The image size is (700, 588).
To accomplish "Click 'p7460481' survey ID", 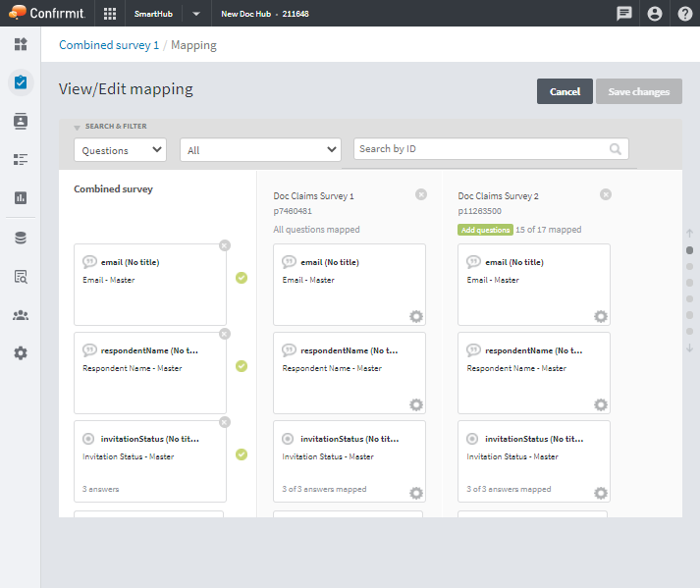I will [x=293, y=211].
